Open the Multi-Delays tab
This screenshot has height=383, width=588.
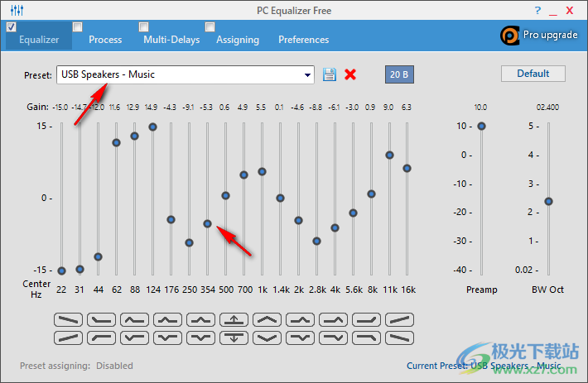coord(171,40)
